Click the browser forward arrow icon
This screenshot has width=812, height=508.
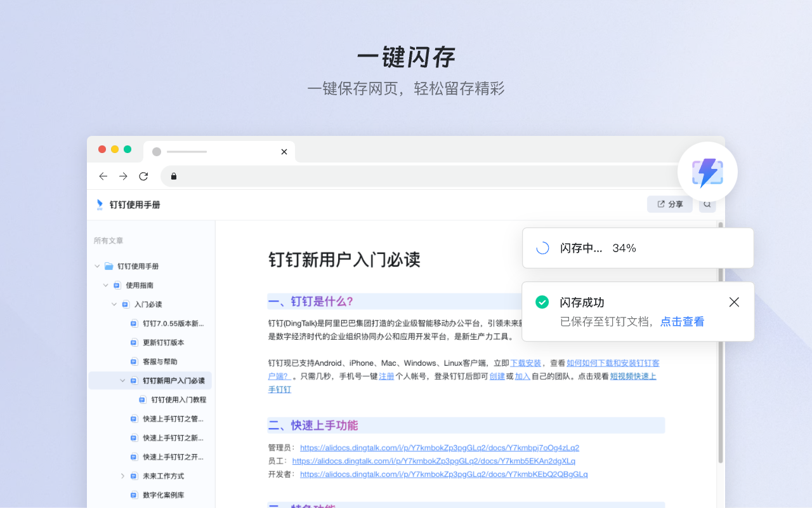coord(123,177)
